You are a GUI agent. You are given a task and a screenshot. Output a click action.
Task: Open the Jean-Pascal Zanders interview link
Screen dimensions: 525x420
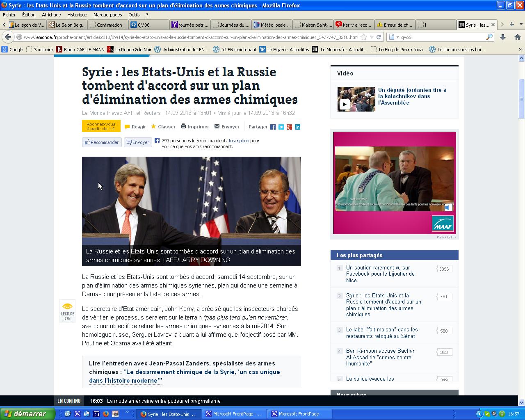185,376
